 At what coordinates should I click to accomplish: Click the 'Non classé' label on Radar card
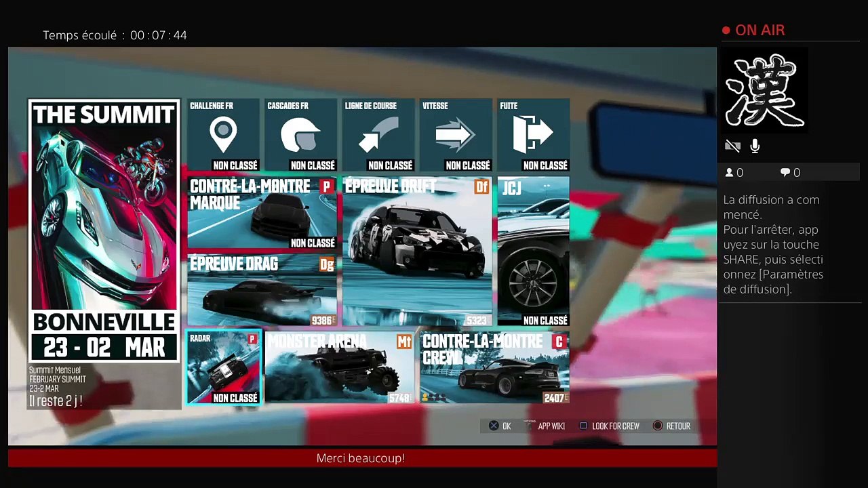point(235,398)
